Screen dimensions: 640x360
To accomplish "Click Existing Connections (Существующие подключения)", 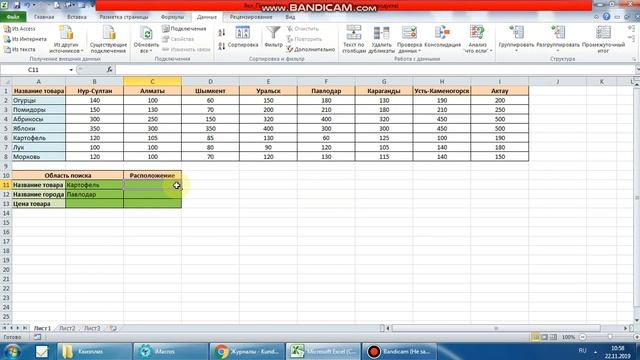I will point(108,39).
